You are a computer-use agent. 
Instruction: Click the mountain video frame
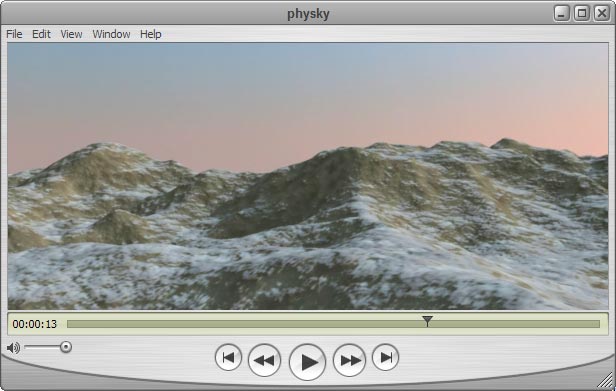308,176
